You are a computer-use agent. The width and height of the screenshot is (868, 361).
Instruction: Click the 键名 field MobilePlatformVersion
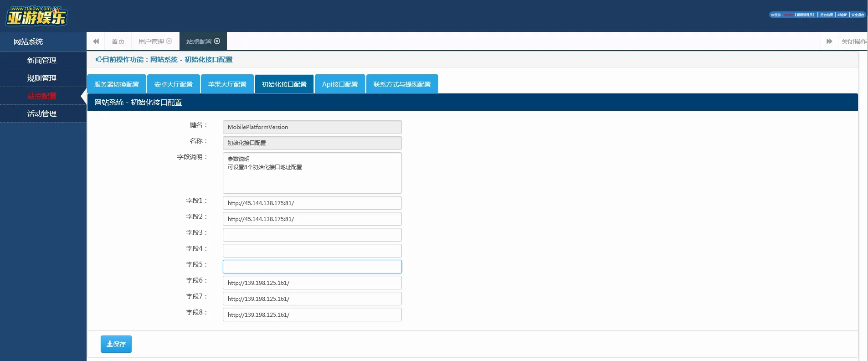point(312,127)
